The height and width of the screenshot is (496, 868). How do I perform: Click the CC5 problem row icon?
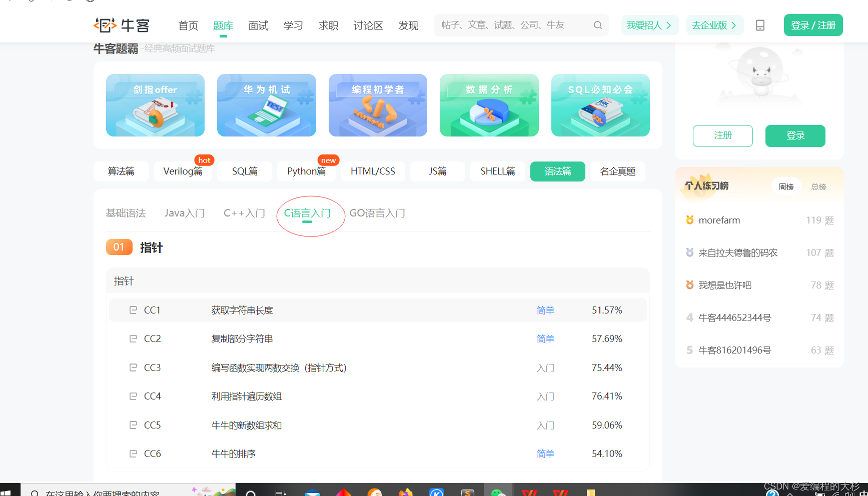tap(133, 425)
